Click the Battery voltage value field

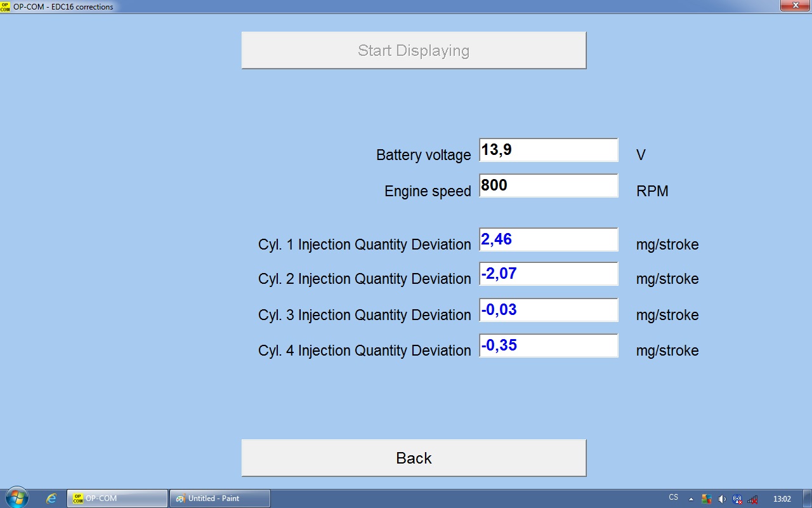click(548, 150)
